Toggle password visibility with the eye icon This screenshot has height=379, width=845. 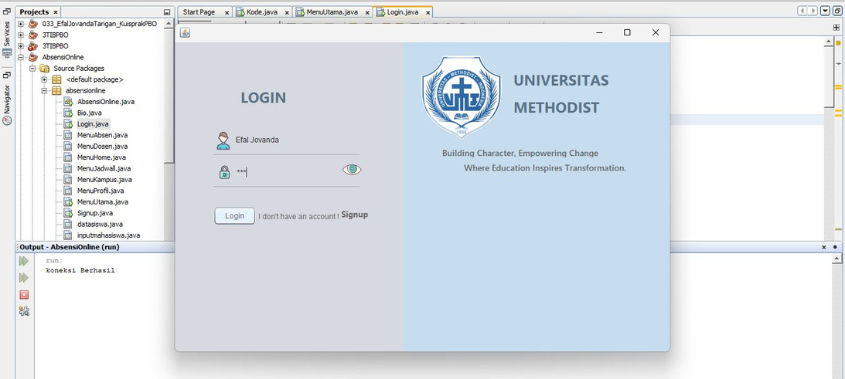[352, 170]
